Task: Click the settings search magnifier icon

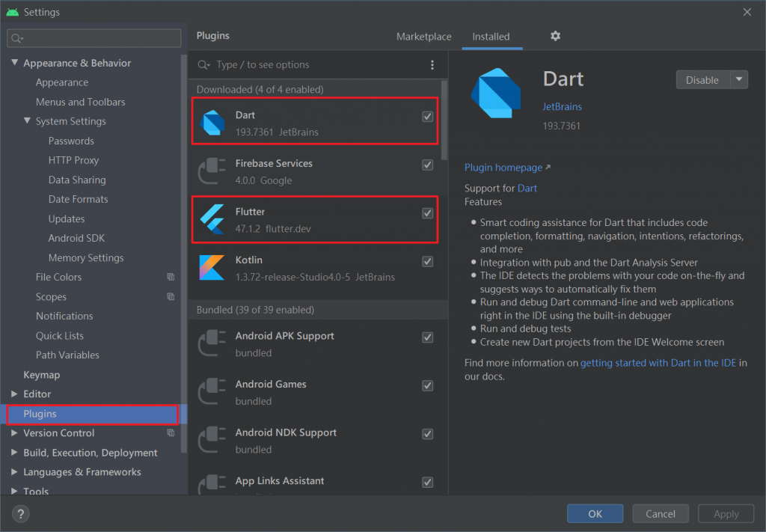Action: tap(17, 38)
